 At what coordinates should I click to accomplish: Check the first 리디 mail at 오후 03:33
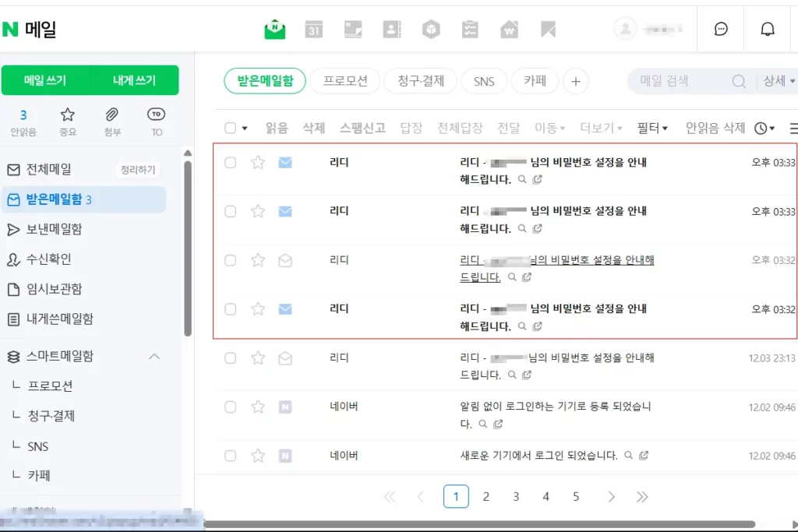(231, 162)
